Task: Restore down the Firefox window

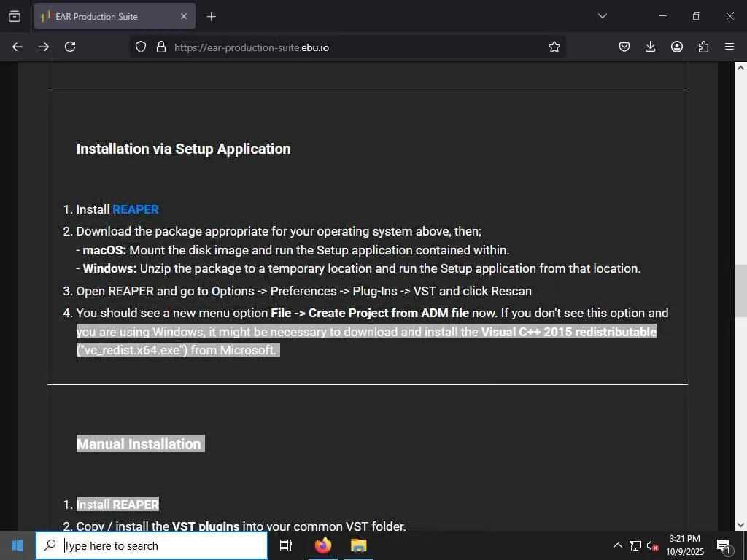Action: click(x=697, y=16)
